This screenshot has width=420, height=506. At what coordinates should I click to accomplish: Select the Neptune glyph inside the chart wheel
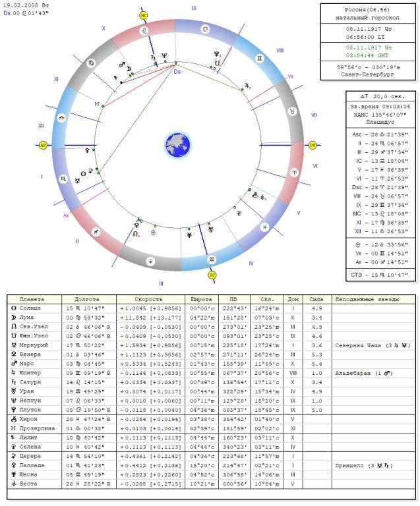point(164,55)
